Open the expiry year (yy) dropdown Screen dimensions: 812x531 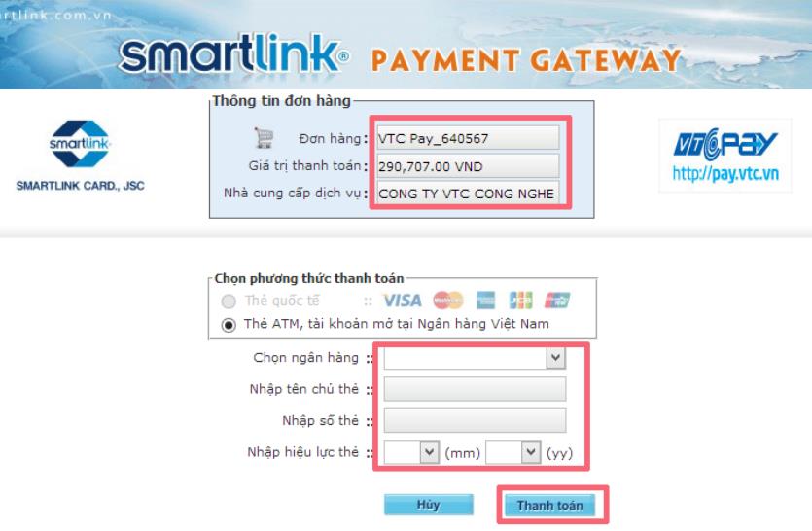click(513, 452)
